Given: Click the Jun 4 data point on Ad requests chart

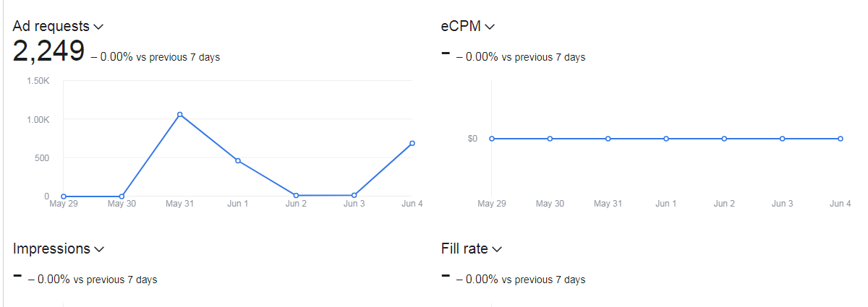Looking at the screenshot, I should (x=412, y=143).
